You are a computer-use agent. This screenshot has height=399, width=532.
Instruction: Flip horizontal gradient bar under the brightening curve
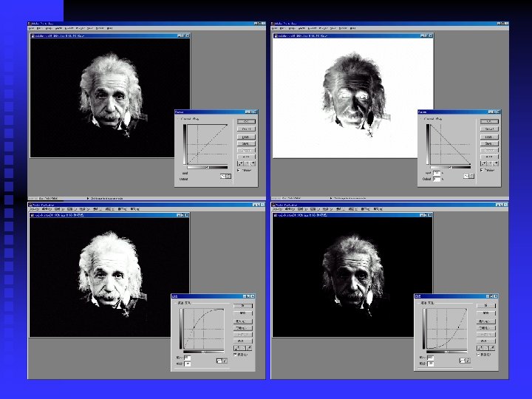click(x=204, y=352)
